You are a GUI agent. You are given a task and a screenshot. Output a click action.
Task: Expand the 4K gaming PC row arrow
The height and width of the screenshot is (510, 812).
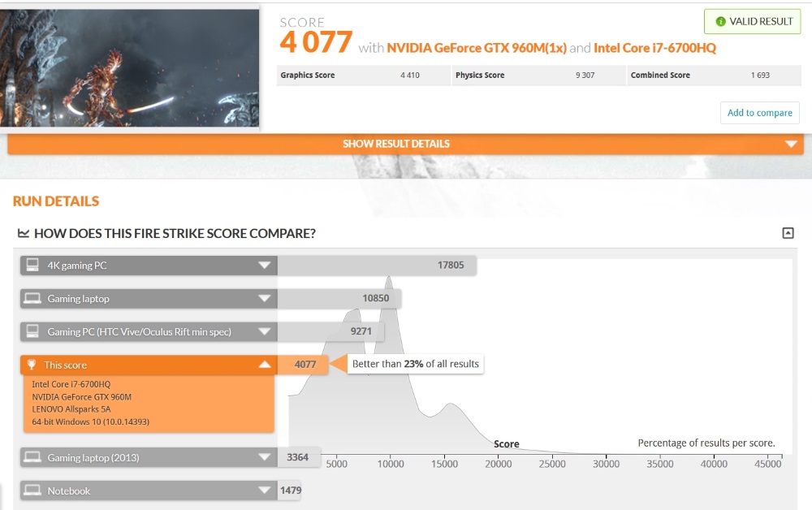(x=264, y=266)
